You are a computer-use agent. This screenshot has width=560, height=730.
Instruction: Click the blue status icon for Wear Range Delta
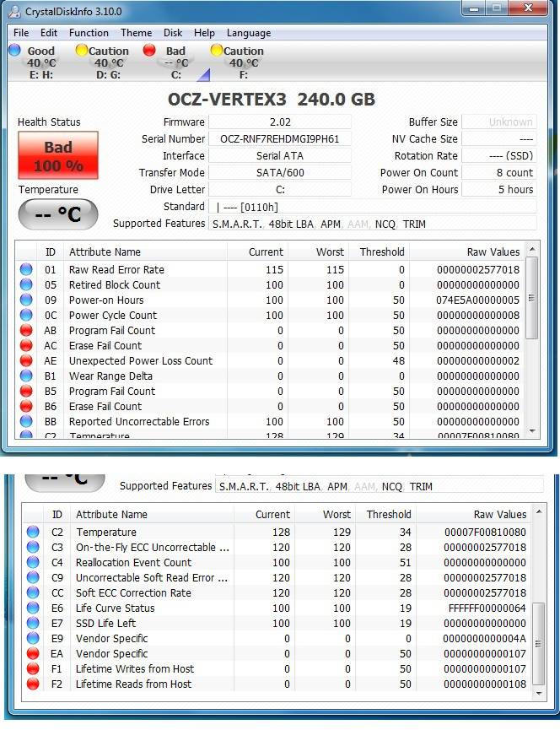pos(26,376)
